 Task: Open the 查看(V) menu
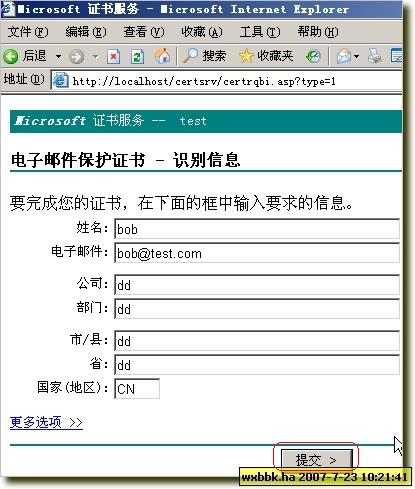tap(144, 32)
